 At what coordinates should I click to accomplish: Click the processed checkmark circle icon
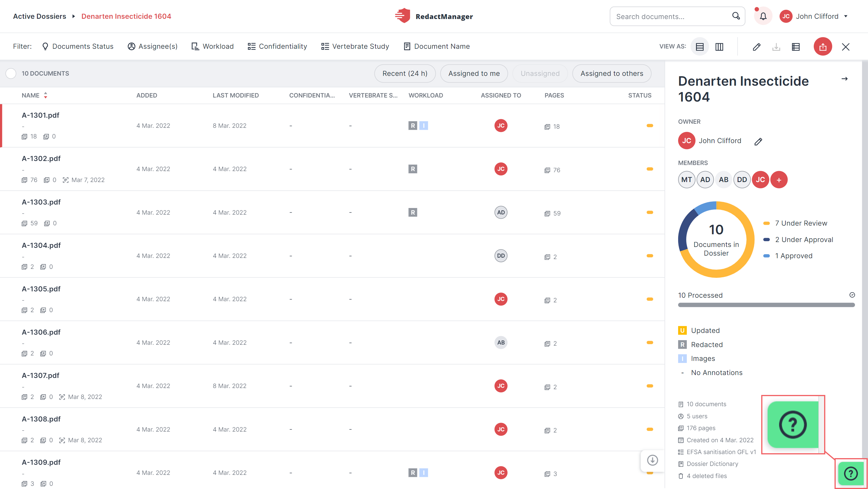(852, 295)
